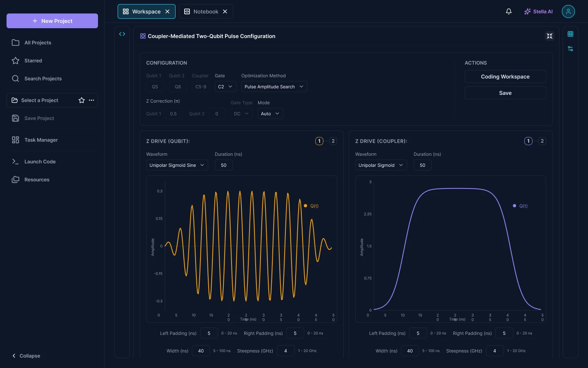
Task: Click Select a Project folder icon
Action: (x=15, y=100)
